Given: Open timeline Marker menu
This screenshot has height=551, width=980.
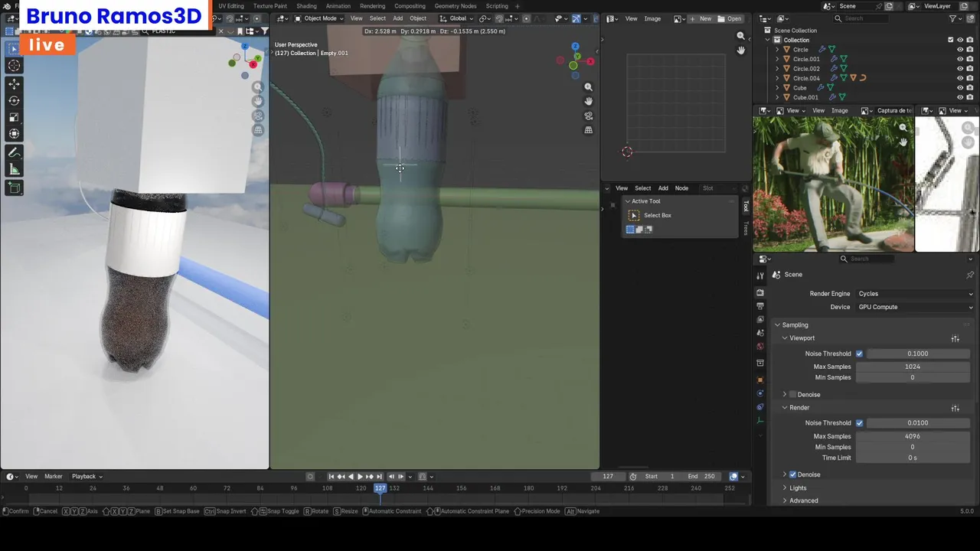Looking at the screenshot, I should [53, 477].
